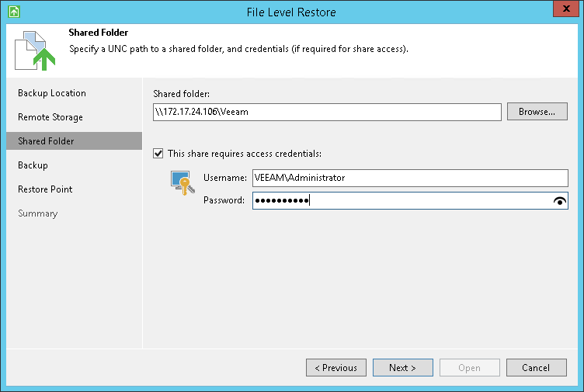Click the Cancel button
This screenshot has width=584, height=392.
click(x=536, y=368)
